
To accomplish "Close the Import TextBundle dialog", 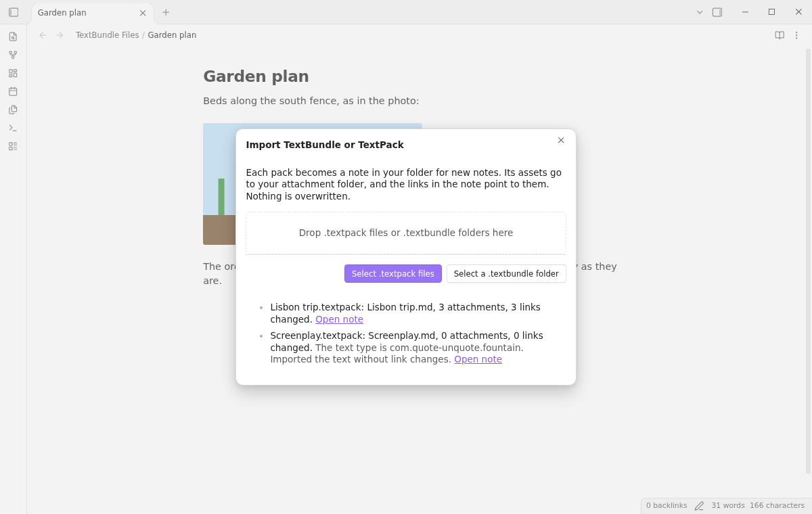I will point(561,140).
